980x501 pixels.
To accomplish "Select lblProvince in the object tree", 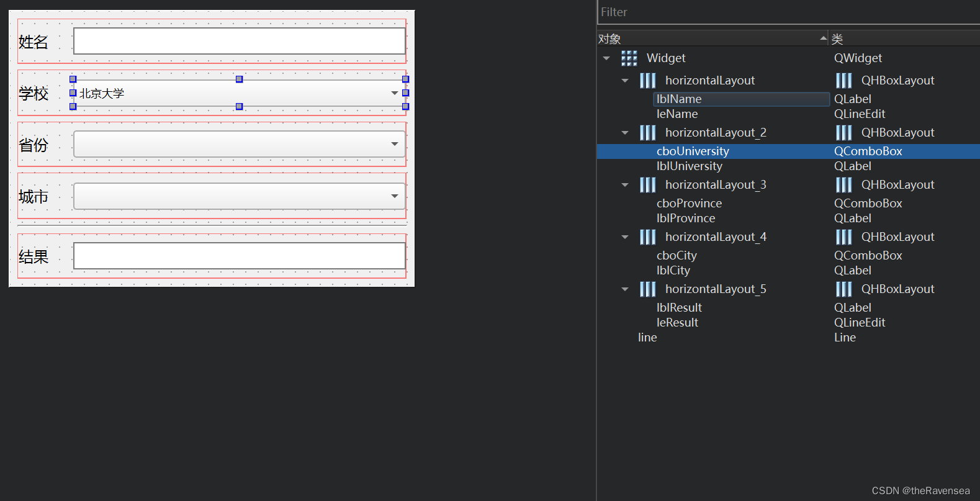I will pyautogui.click(x=686, y=219).
